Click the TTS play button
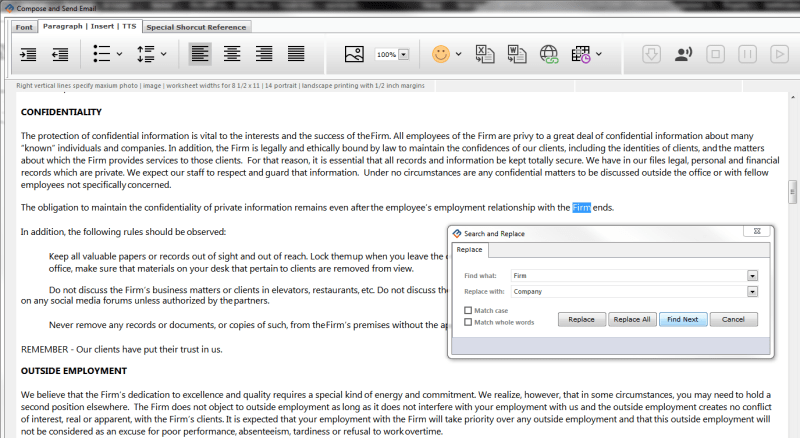This screenshot has height=438, width=800. point(779,54)
